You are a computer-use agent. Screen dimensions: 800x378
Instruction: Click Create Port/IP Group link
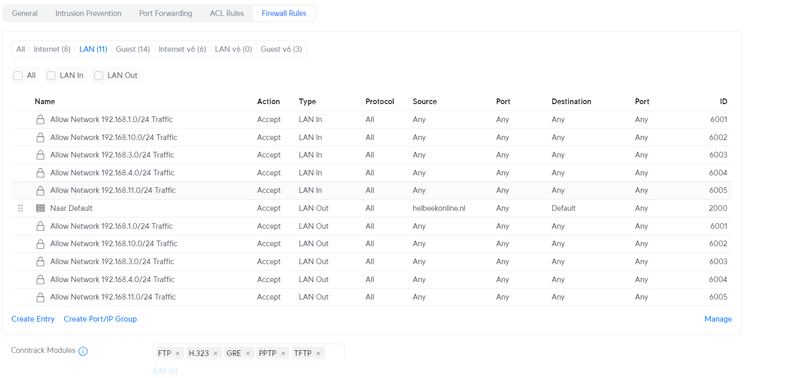(x=100, y=319)
